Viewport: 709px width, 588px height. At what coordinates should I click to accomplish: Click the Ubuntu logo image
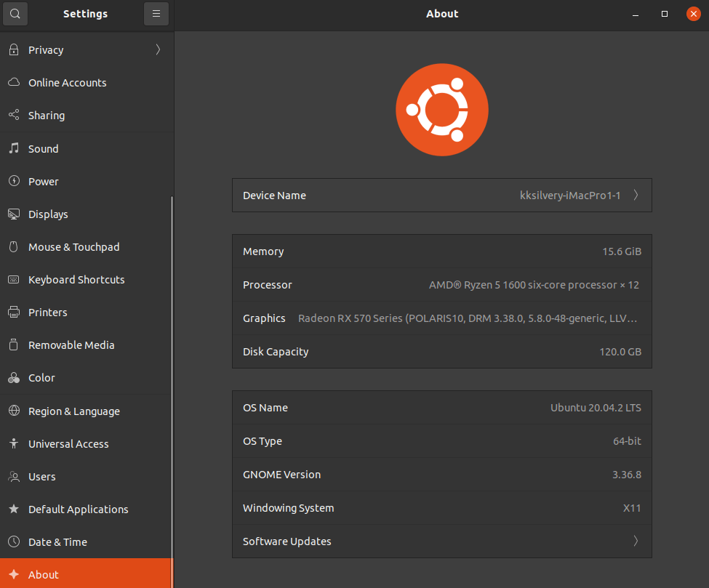click(442, 110)
